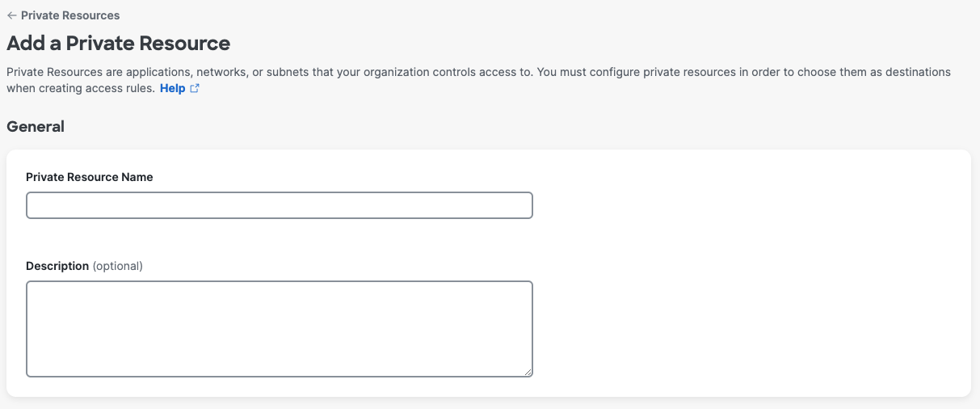
Task: Click the Description label
Action: (x=57, y=265)
